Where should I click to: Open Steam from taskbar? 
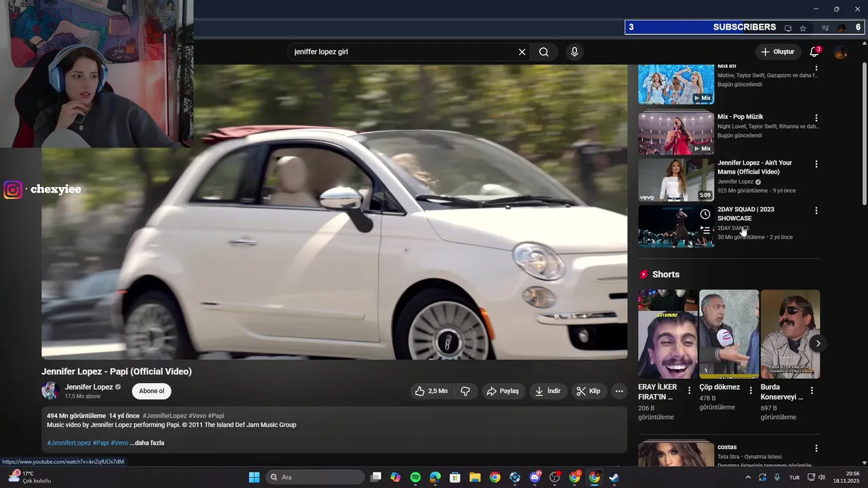[614, 477]
